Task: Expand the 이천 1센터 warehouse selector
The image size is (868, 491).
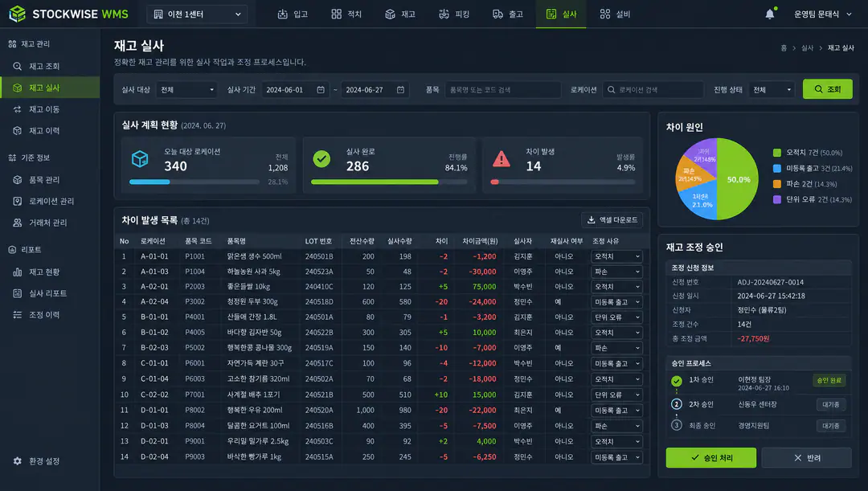Action: [x=197, y=14]
